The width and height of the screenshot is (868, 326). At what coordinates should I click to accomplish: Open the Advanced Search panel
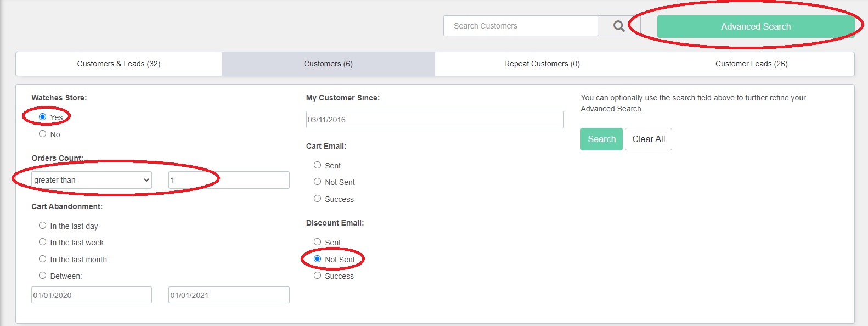pyautogui.click(x=756, y=26)
